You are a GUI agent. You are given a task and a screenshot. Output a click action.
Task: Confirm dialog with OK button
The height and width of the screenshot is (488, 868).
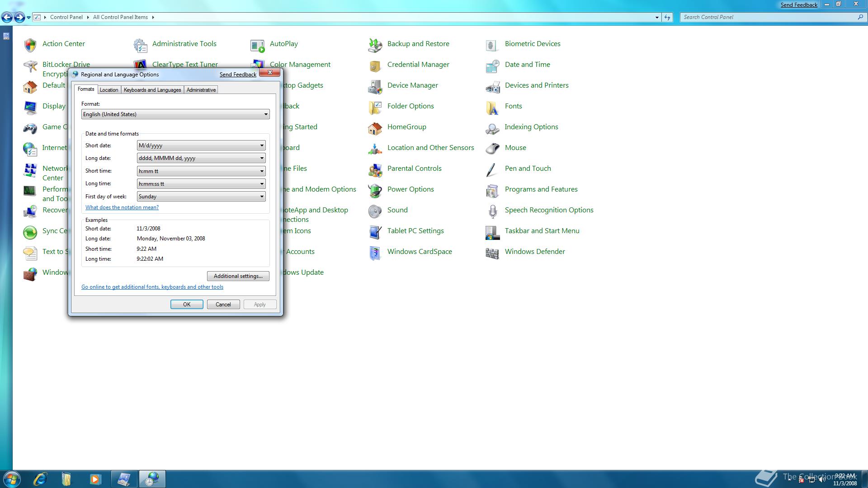pyautogui.click(x=187, y=305)
